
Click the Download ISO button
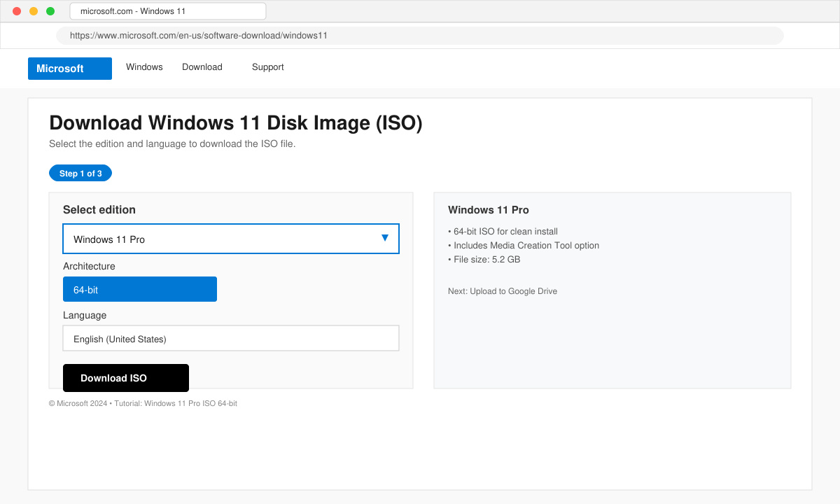(x=126, y=378)
